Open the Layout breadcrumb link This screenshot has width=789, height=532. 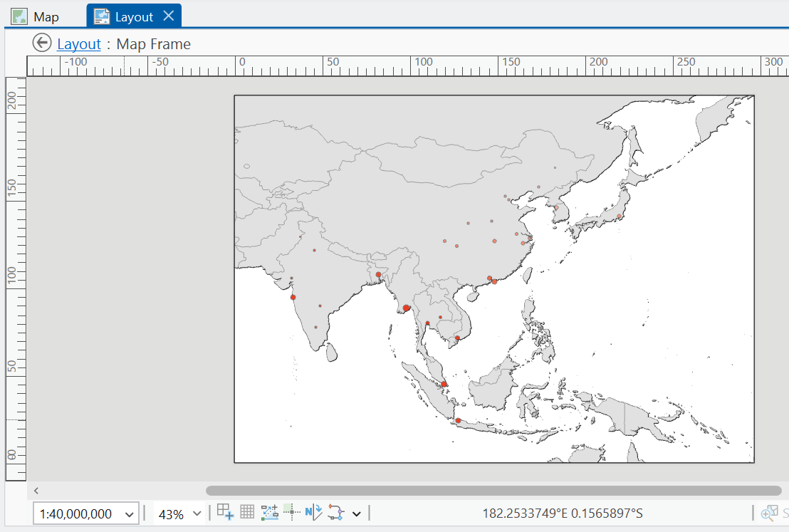(79, 44)
